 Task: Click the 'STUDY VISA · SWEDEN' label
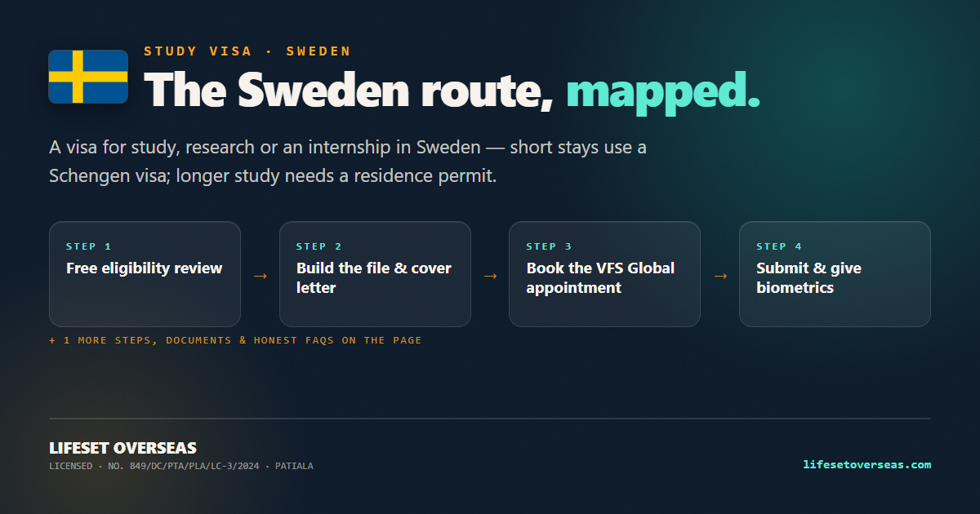[247, 51]
